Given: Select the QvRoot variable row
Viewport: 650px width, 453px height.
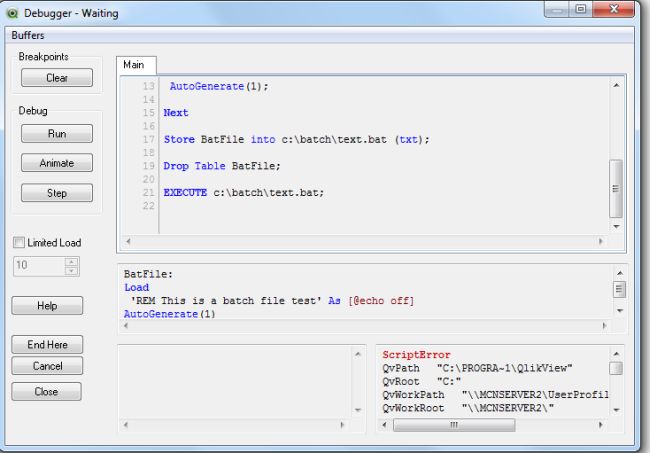Looking at the screenshot, I should point(422,381).
